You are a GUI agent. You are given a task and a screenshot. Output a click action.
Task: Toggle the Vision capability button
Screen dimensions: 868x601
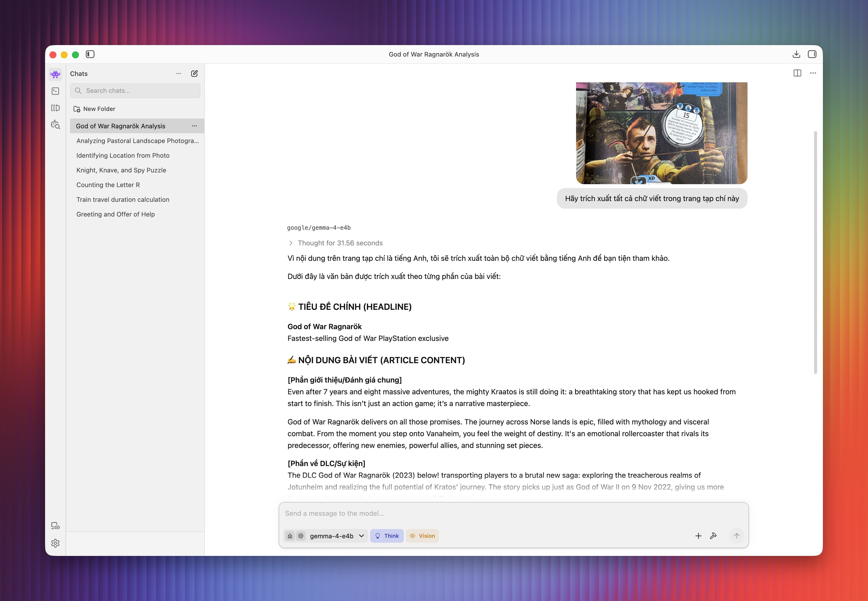(422, 536)
